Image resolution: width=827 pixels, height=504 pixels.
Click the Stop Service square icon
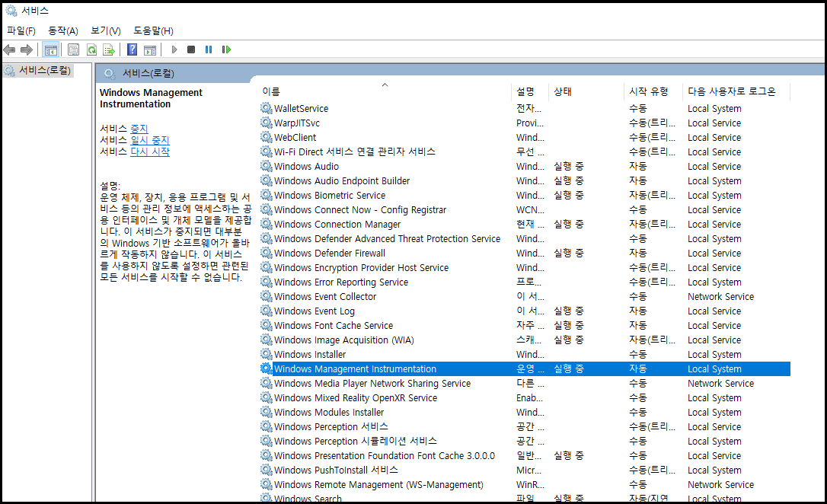point(191,49)
